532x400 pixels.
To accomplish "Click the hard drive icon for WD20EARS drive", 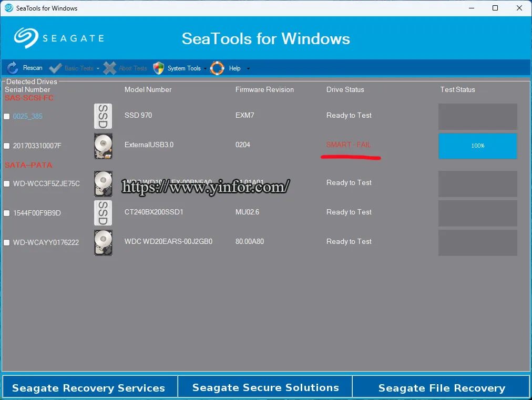I will click(x=103, y=243).
